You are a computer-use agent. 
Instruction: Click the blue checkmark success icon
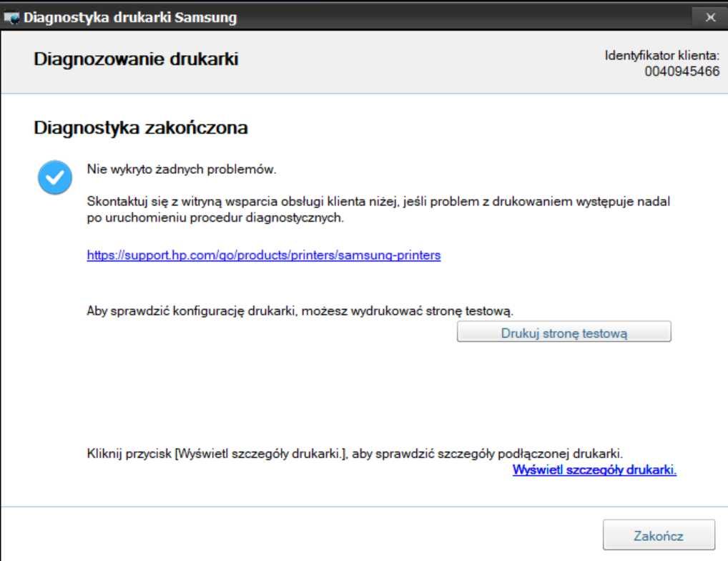55,177
